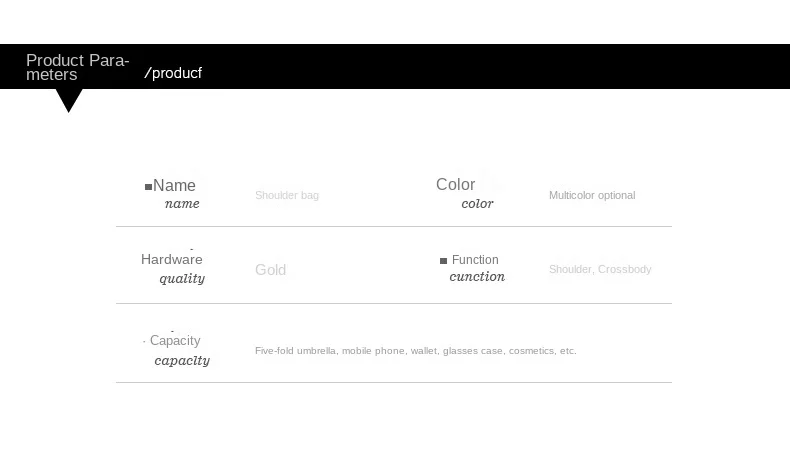Click the /producf text in header
This screenshot has width=790, height=461.
[x=173, y=73]
